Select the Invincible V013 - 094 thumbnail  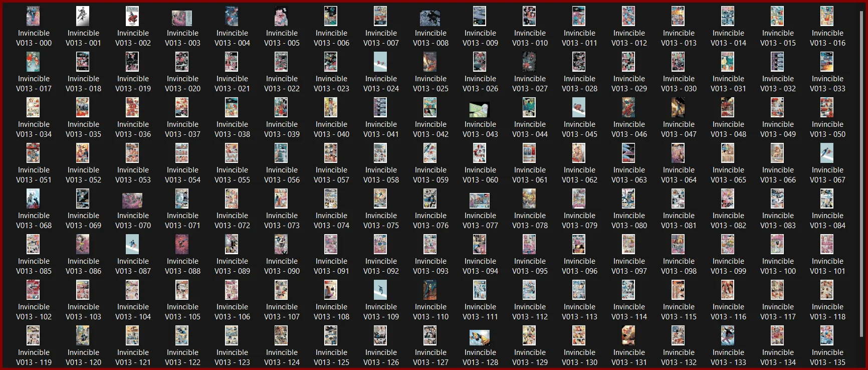point(480,244)
